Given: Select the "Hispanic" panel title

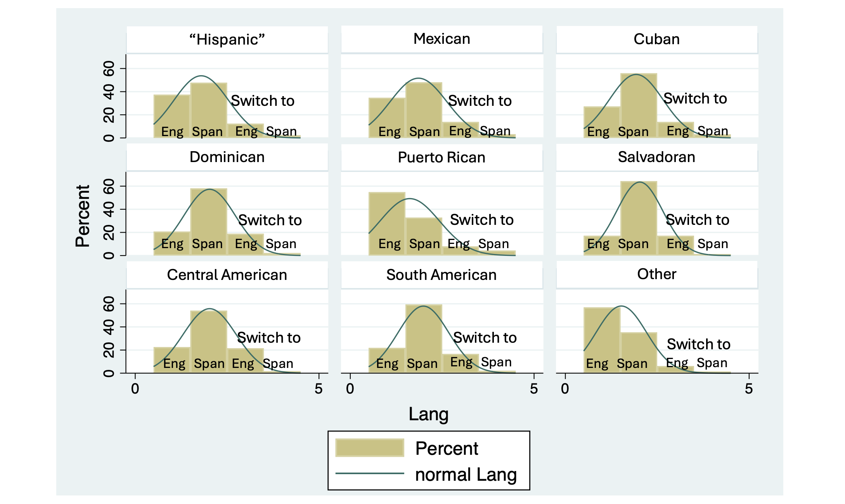Looking at the screenshot, I should tap(227, 40).
